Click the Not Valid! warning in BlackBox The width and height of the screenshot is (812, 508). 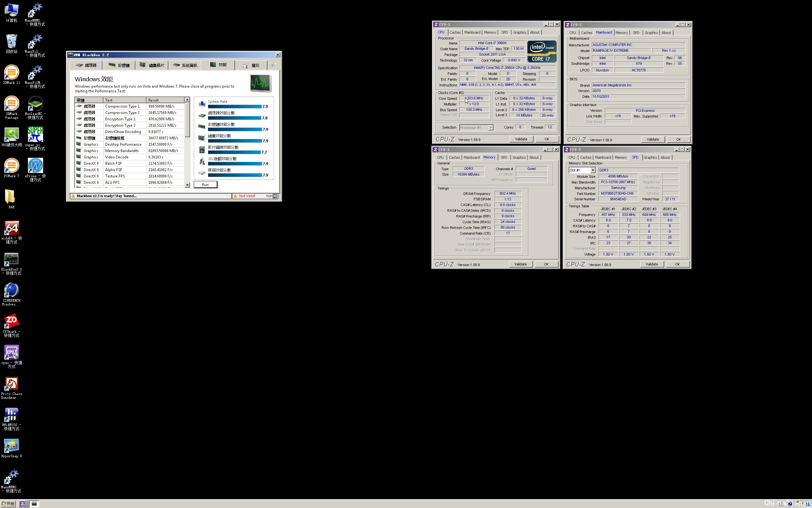(247, 196)
